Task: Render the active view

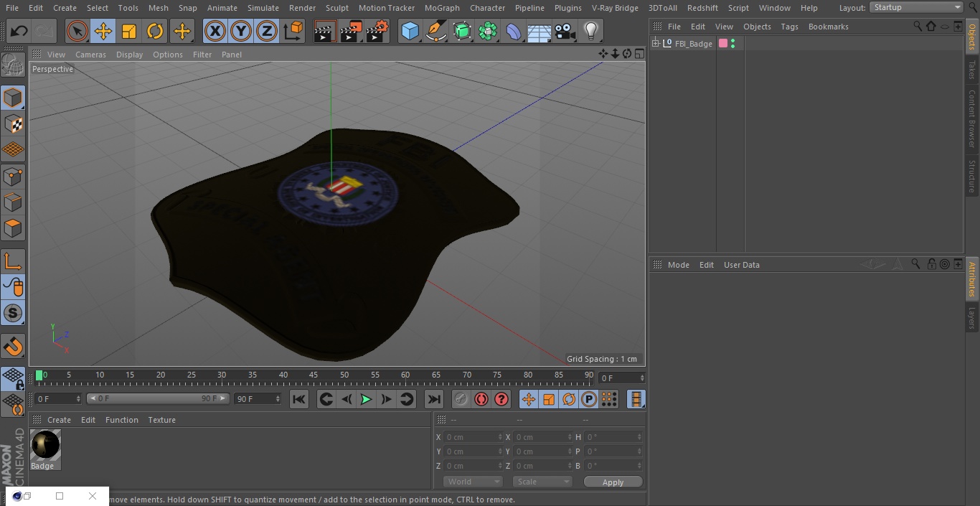Action: coord(325,32)
